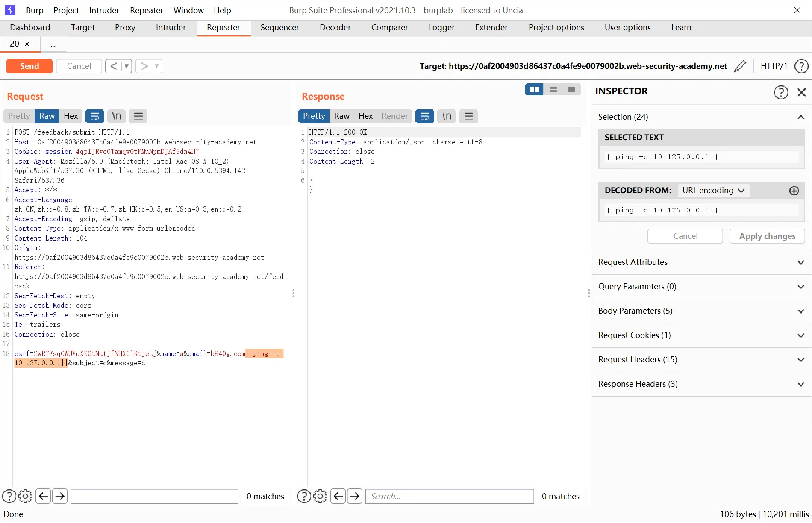Close Repeater tab 20
This screenshot has width=812, height=523.
27,44
